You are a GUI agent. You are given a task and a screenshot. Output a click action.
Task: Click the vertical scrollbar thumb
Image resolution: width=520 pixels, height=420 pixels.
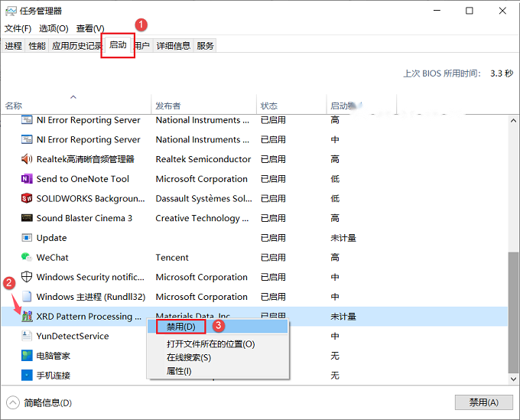click(513, 312)
